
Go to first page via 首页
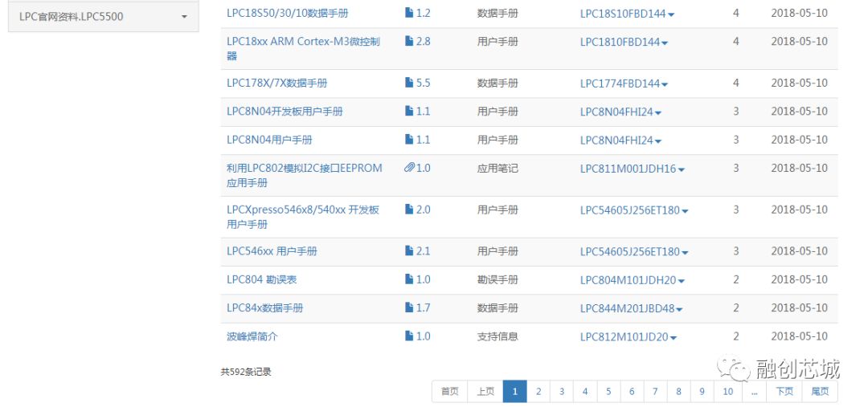point(449,392)
